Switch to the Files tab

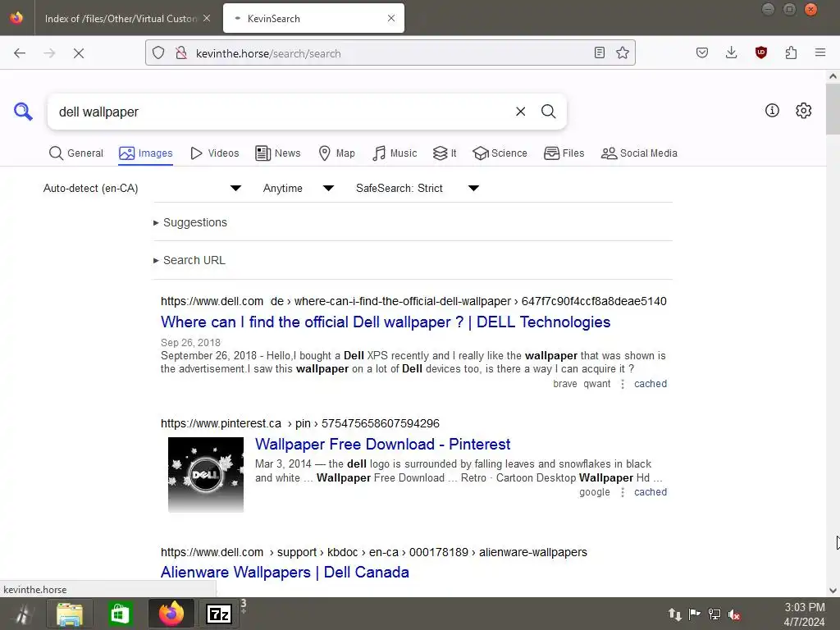point(564,153)
